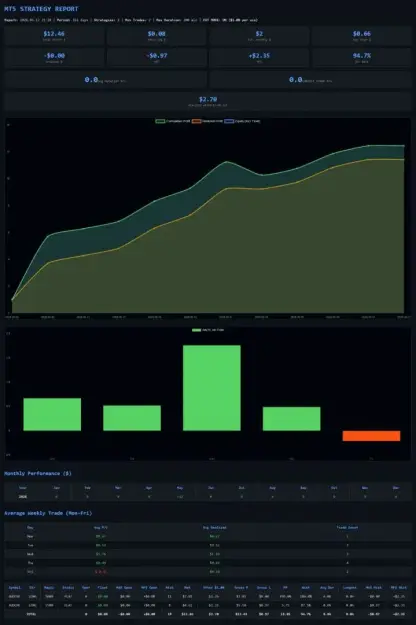Screen dimensions: 416x625
Task: Select the $0.66 stat card
Action: coord(361,36)
